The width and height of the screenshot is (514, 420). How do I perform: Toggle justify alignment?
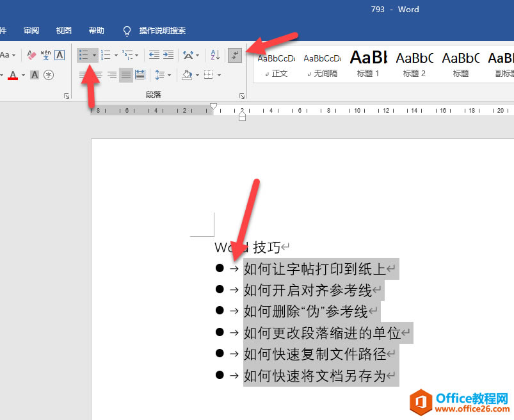point(126,75)
